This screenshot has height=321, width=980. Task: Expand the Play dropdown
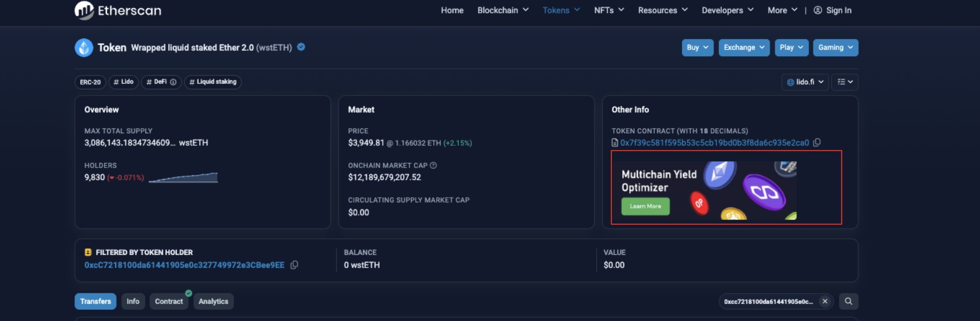(x=791, y=48)
